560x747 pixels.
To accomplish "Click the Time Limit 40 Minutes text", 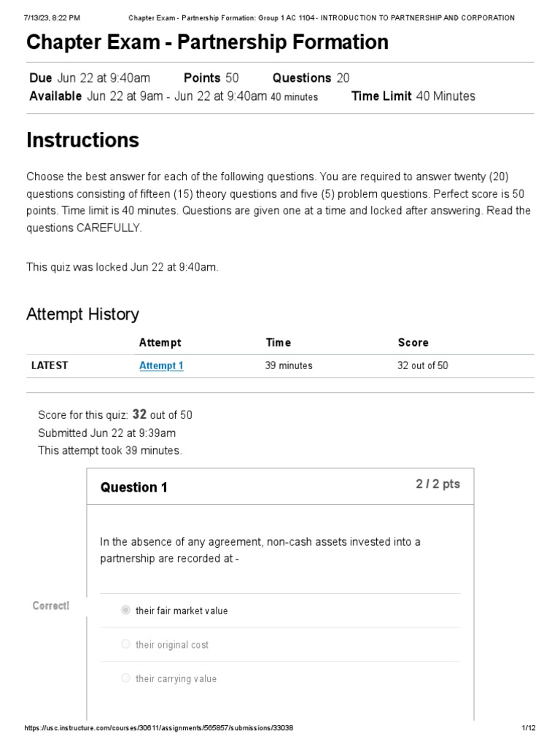I will [413, 96].
